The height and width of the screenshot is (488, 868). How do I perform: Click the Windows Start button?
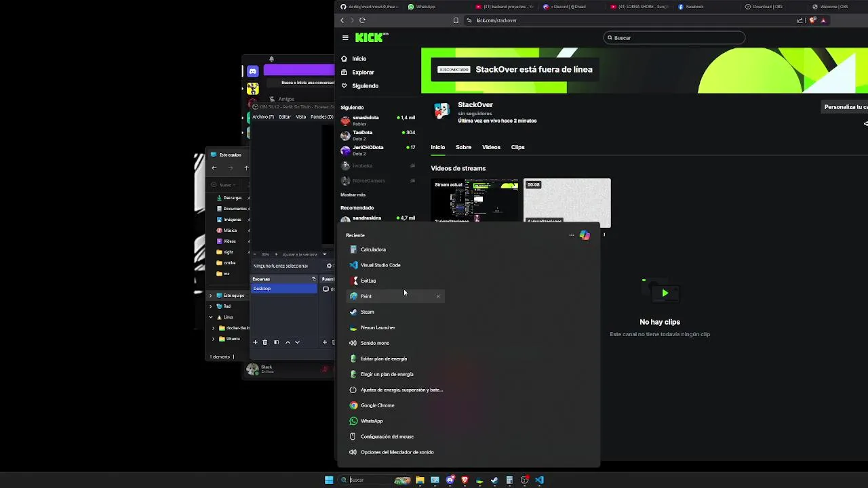[x=329, y=480]
